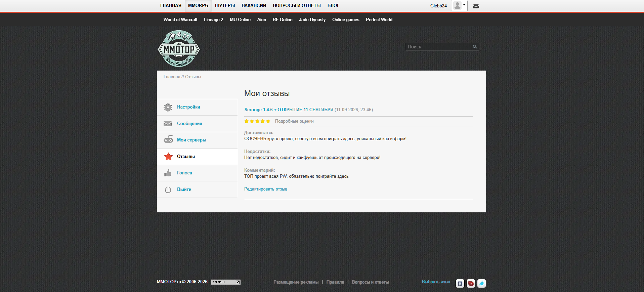
Task: Open the Scrooge 1.4.6 server review title
Action: coord(289,110)
